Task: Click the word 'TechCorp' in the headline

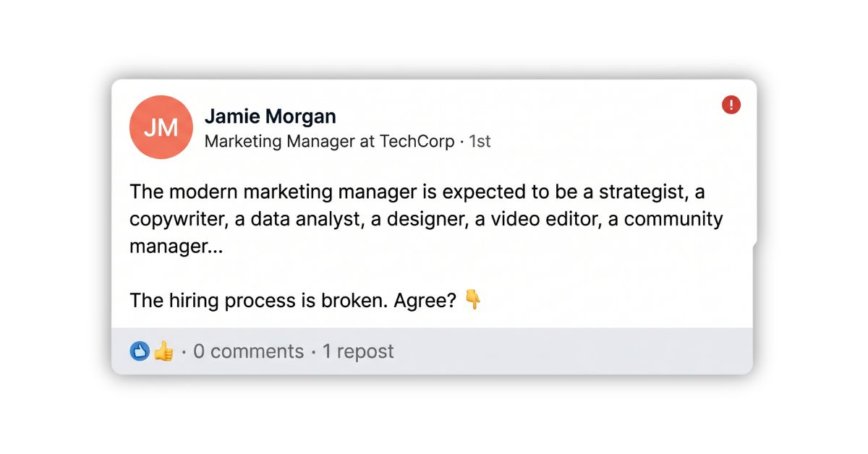Action: 417,141
